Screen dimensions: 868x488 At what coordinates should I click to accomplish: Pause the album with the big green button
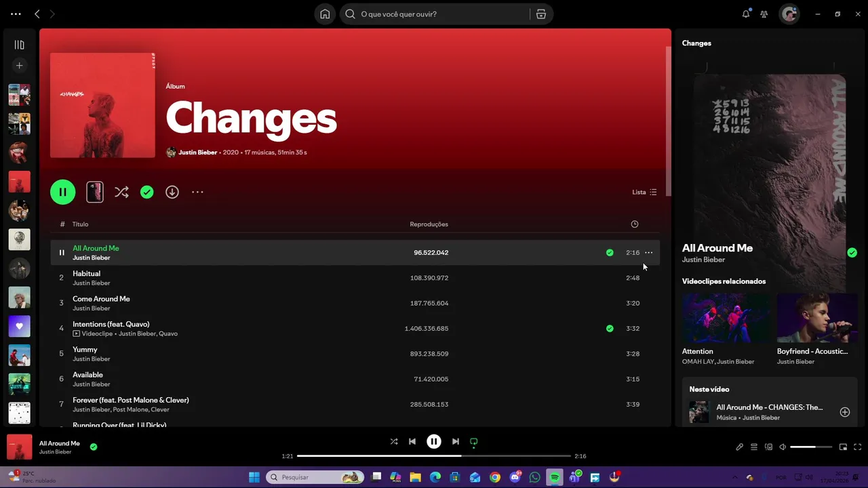point(62,192)
